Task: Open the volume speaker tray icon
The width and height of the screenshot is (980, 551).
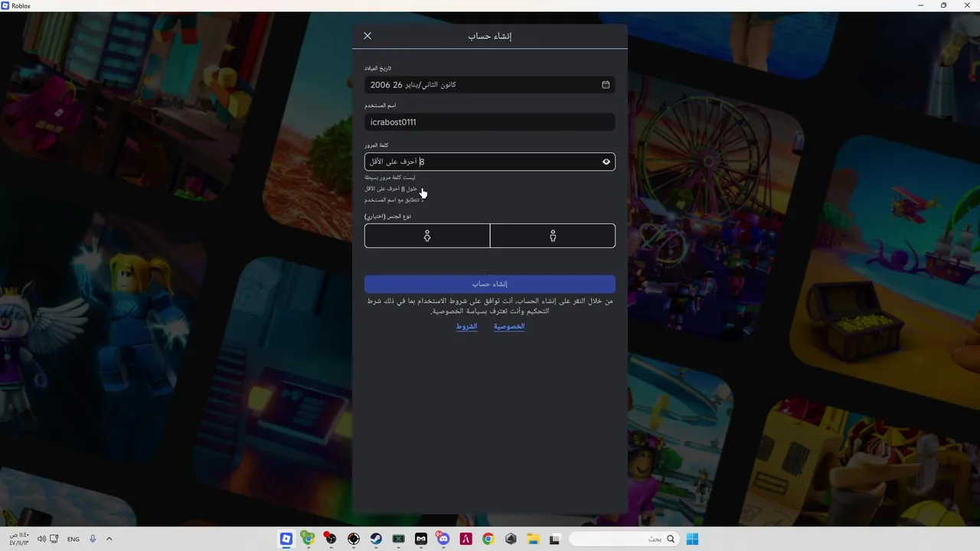Action: tap(41, 539)
